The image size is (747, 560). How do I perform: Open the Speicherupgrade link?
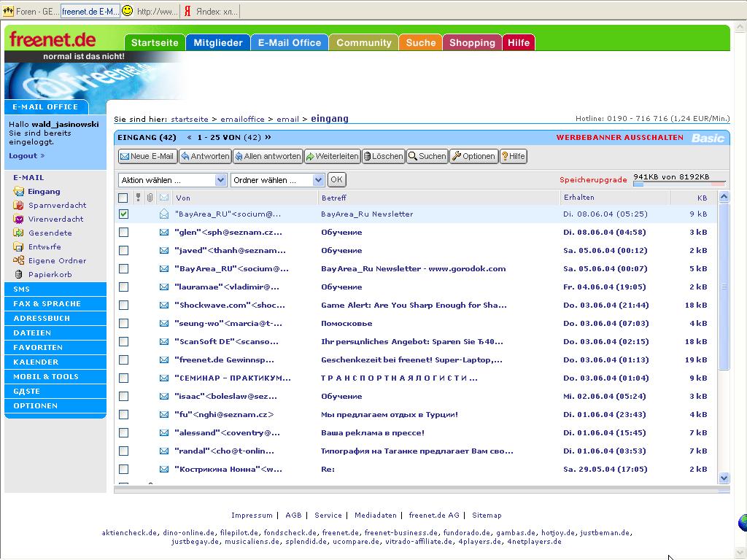coord(593,180)
